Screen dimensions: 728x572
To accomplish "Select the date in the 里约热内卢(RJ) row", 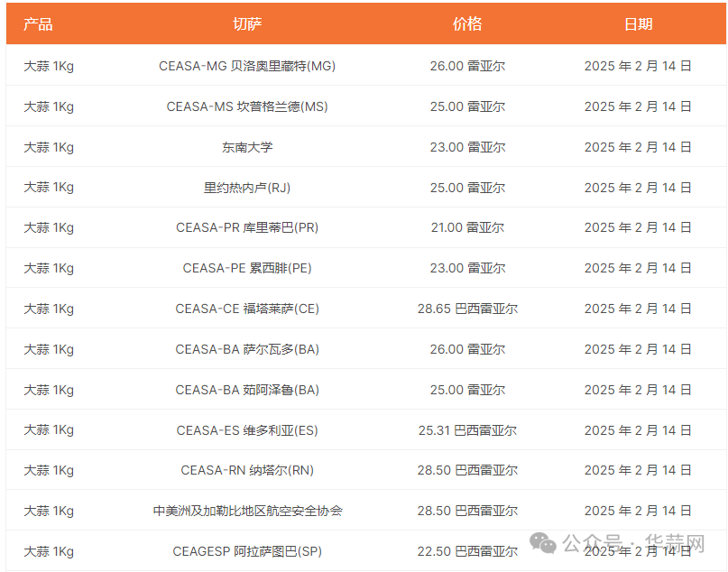I will [638, 188].
